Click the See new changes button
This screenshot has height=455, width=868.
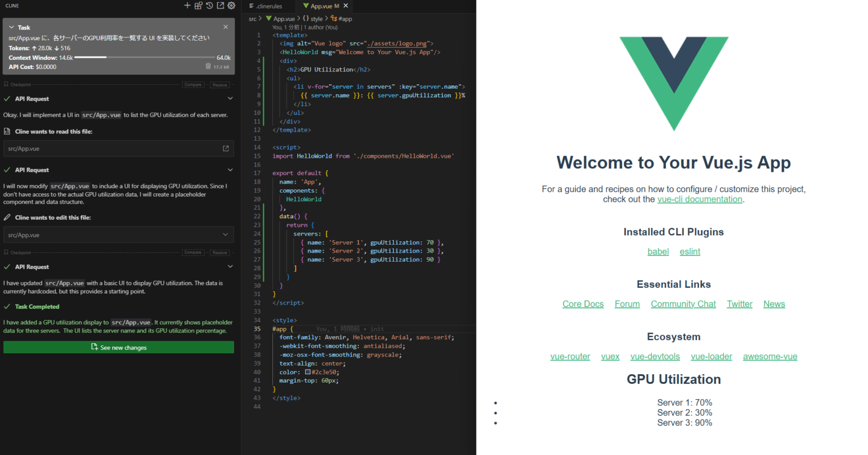[x=119, y=347]
